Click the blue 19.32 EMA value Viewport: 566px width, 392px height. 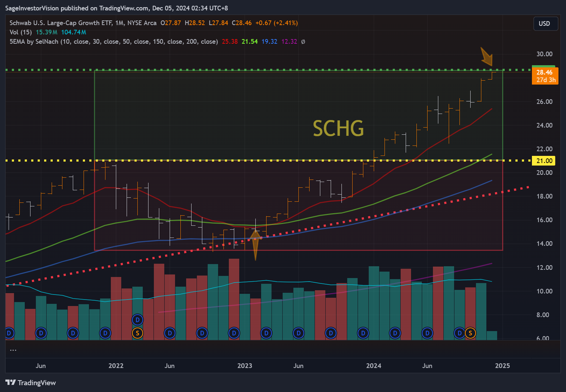click(x=269, y=42)
